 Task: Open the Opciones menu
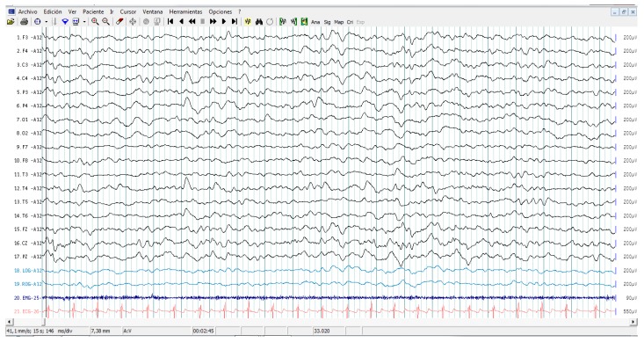pyautogui.click(x=221, y=12)
